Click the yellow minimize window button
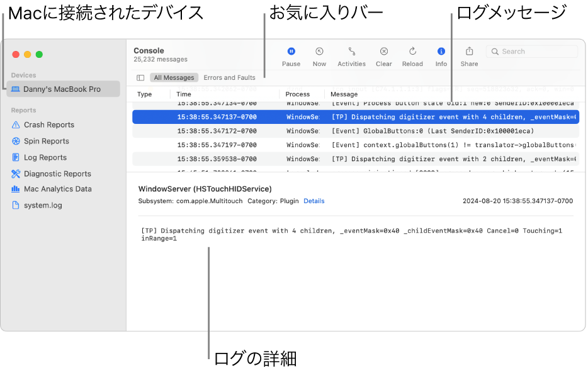This screenshot has height=373, width=588. click(x=27, y=55)
